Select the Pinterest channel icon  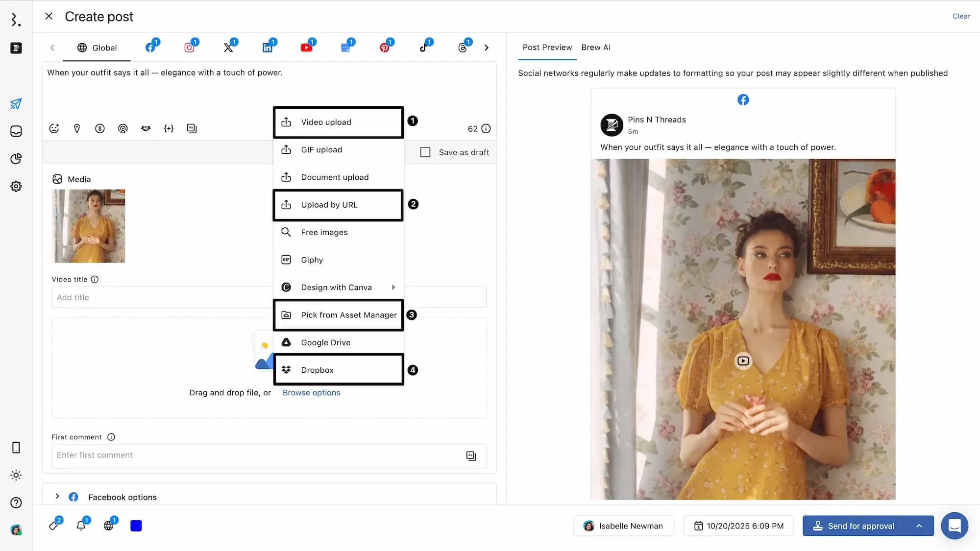(385, 48)
